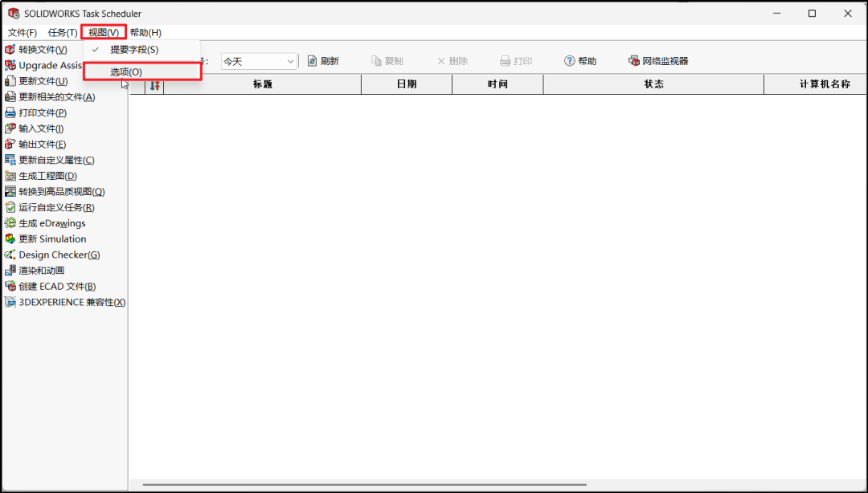Click the Render and Animation (渲染和动画) icon
868x493 pixels.
[10, 271]
